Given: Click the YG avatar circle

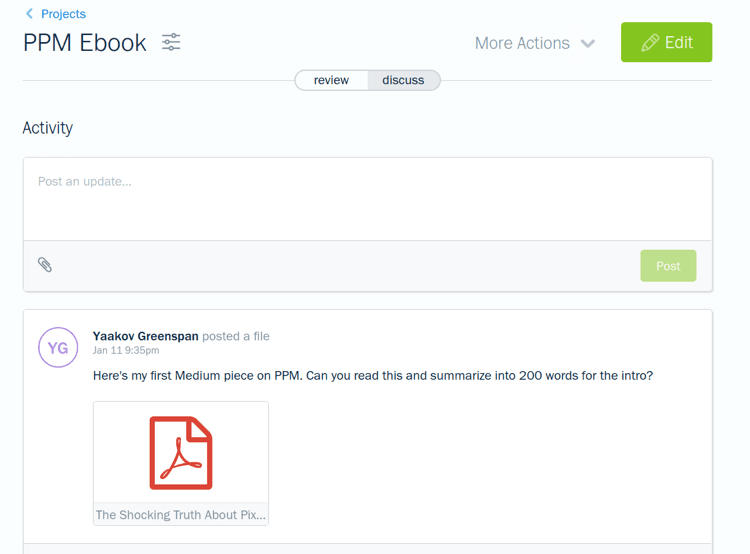Looking at the screenshot, I should [58, 347].
